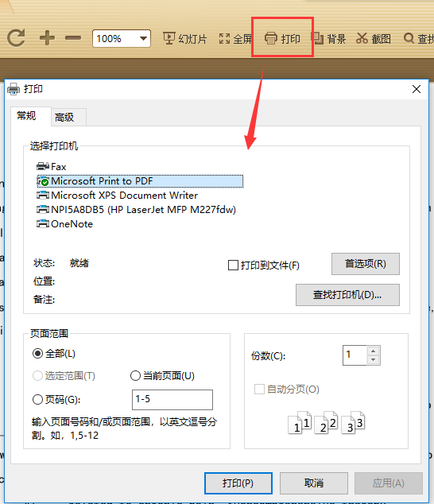Increase copies with stepper up arrow

374,351
